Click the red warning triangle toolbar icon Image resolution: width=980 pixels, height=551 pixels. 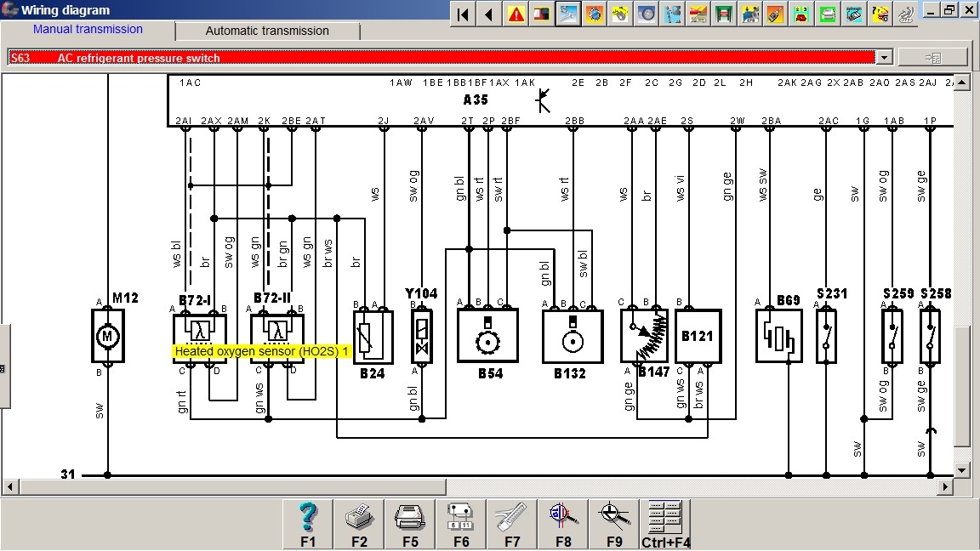click(516, 14)
